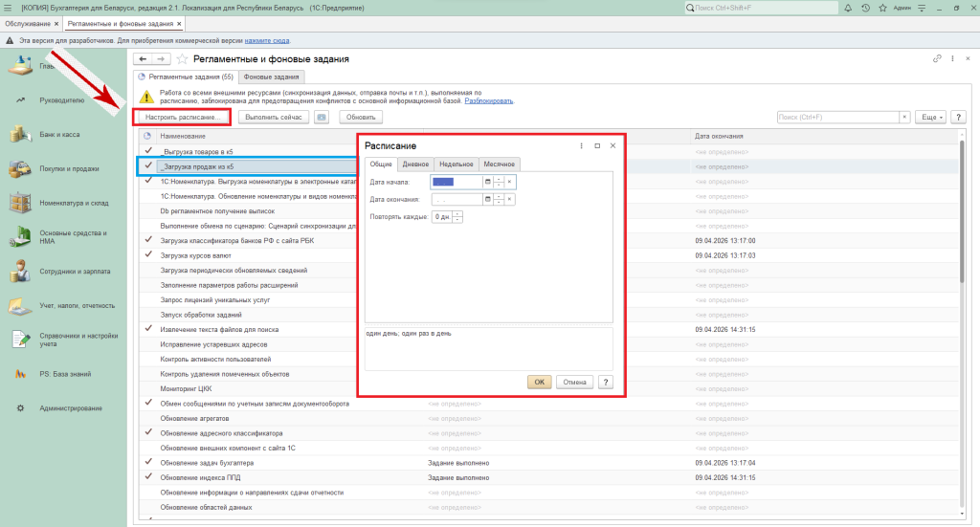Open calendar picker for Дата начала
This screenshot has width=980, height=527.
488,181
